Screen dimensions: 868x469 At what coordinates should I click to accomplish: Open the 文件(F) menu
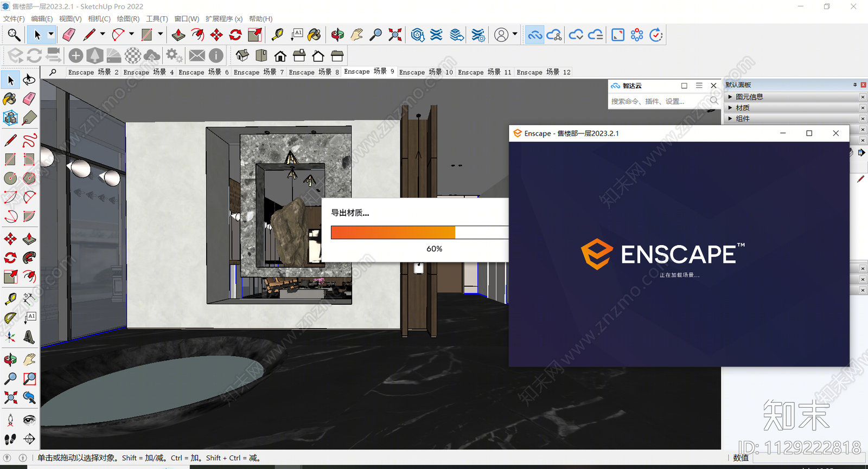coord(14,18)
